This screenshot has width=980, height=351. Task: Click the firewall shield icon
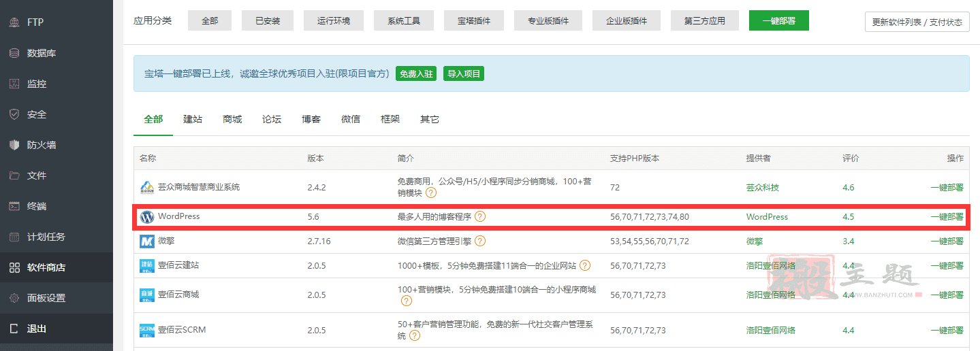pyautogui.click(x=14, y=145)
